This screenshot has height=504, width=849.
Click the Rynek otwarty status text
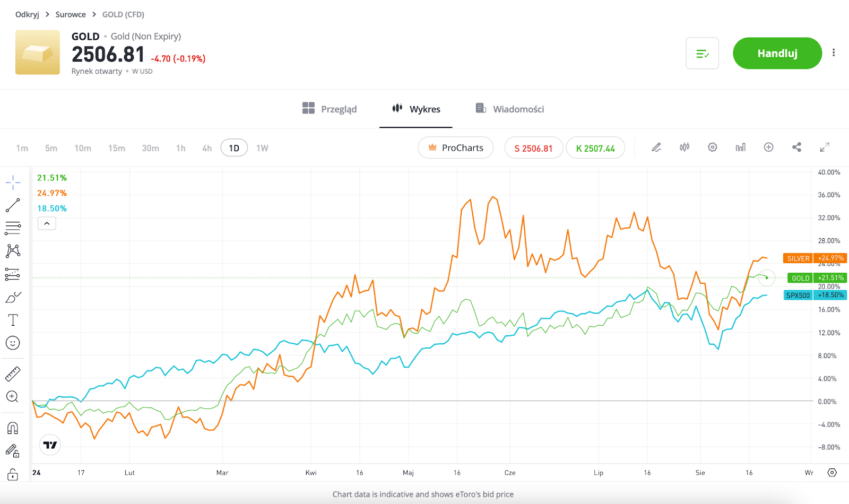point(97,71)
